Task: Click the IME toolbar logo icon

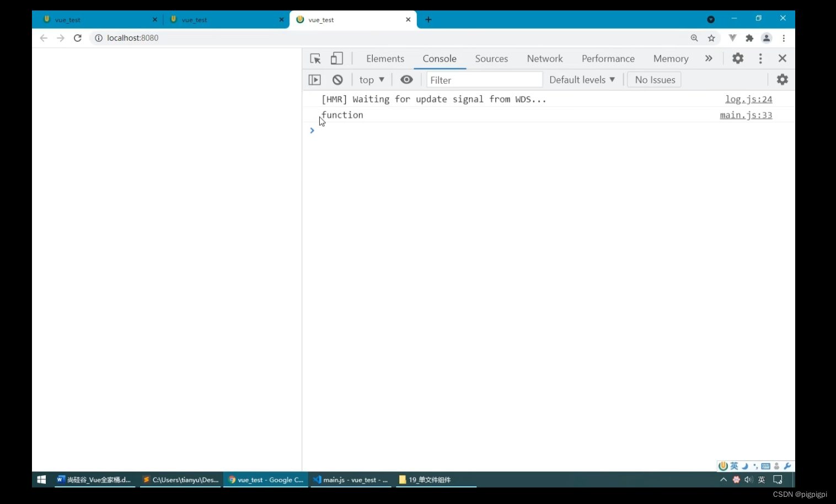Action: 723,466
